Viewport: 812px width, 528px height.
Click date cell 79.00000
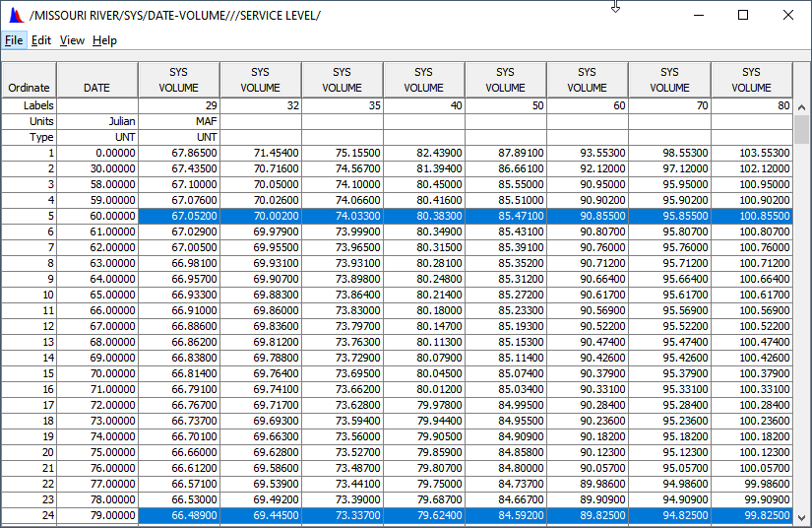tap(96, 515)
